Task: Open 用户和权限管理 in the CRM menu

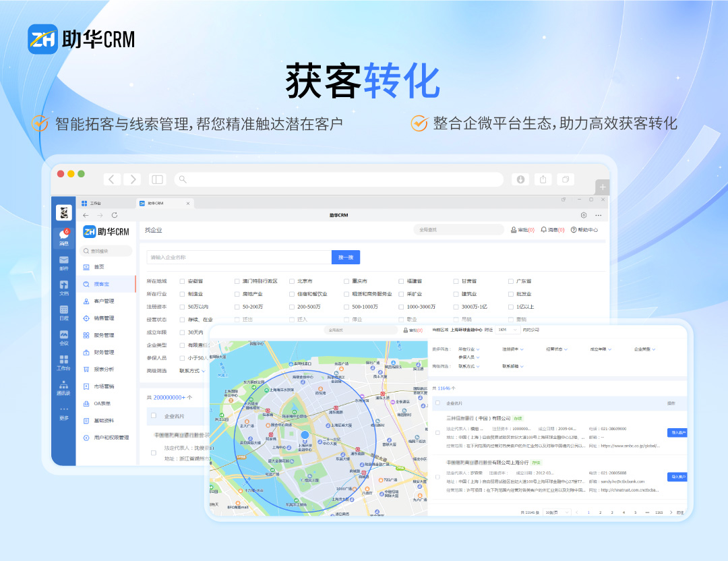Action: tap(106, 438)
